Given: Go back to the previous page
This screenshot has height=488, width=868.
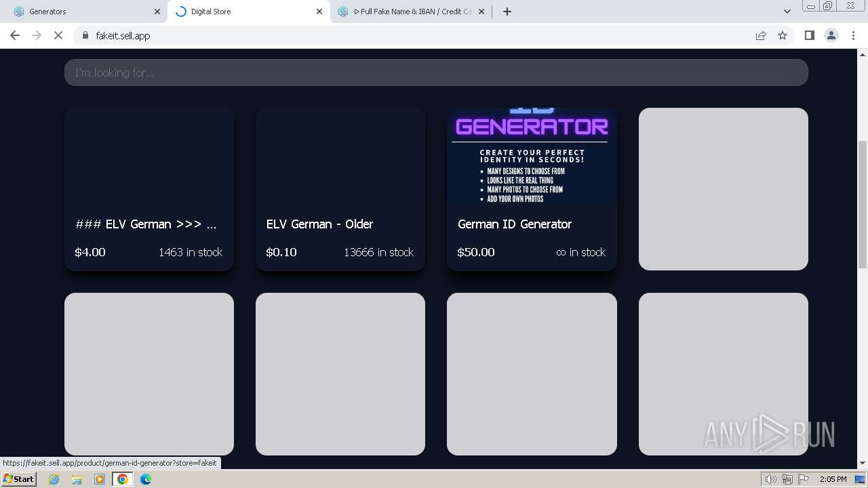Looking at the screenshot, I should (15, 35).
